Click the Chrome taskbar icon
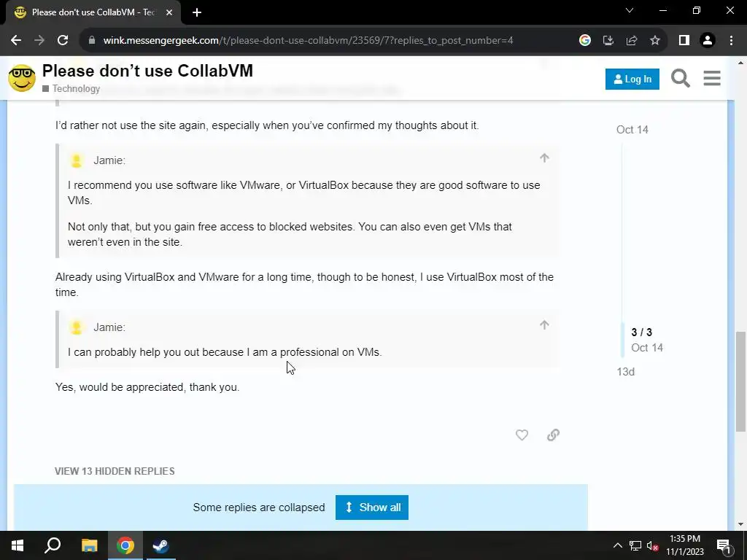This screenshot has width=747, height=560. (x=125, y=545)
